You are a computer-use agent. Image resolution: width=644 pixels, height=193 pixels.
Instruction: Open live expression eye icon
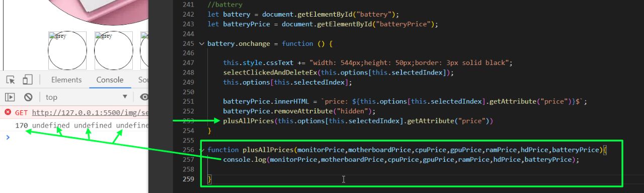pyautogui.click(x=144, y=97)
